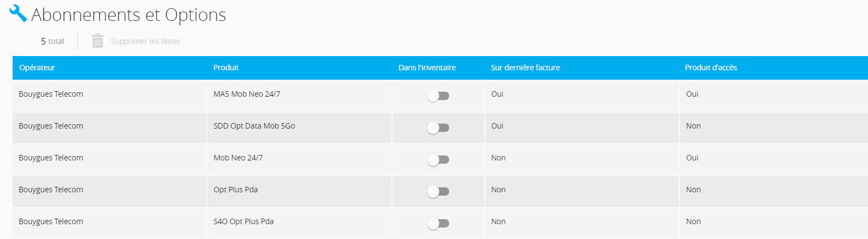The height and width of the screenshot is (239, 868).
Task: Sort by the Opérateur column header
Action: click(x=37, y=68)
